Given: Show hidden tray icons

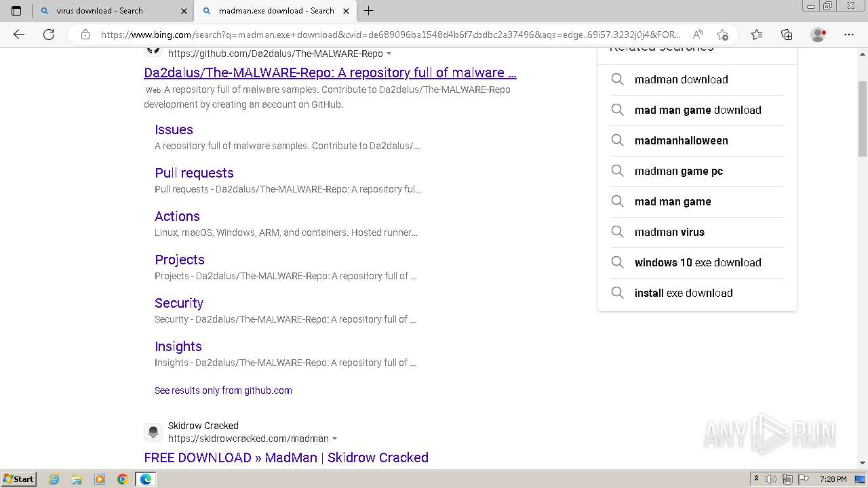Looking at the screenshot, I should pos(757,479).
